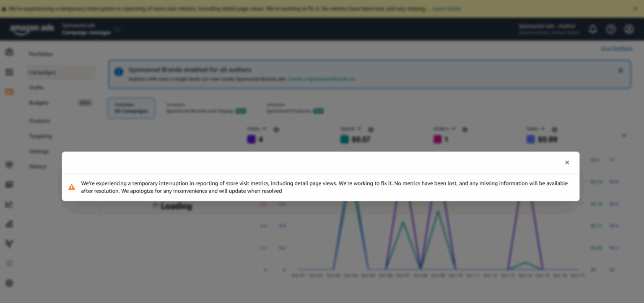Click the warning triangle icon in the dialog
This screenshot has width=644, height=303.
tap(72, 187)
